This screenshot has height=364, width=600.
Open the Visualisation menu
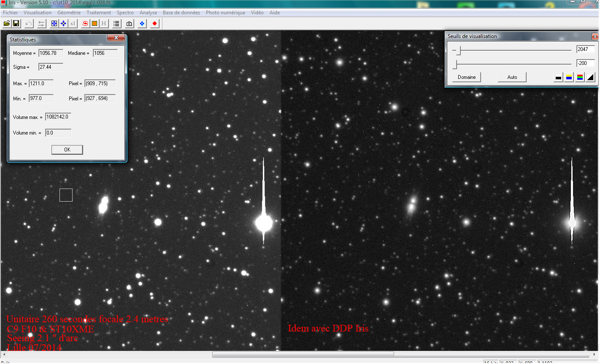pyautogui.click(x=38, y=13)
